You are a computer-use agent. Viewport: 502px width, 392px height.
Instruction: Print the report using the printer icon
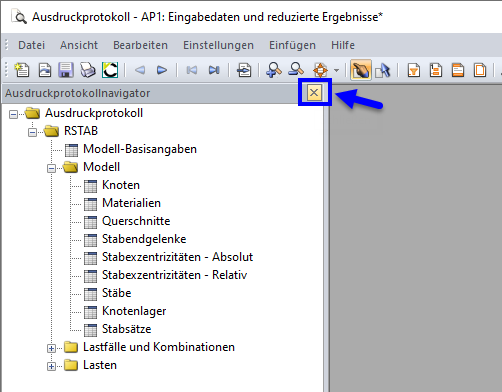(88, 70)
